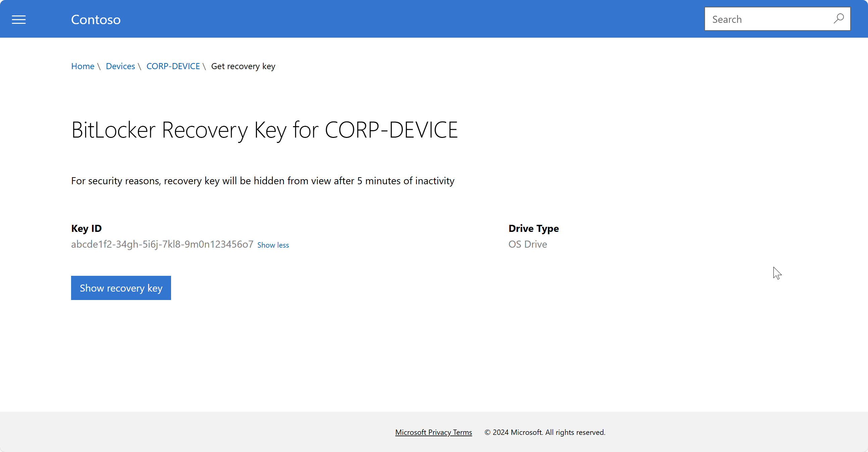Image resolution: width=868 pixels, height=452 pixels.
Task: Collapse the Key ID with Show less
Action: (273, 245)
